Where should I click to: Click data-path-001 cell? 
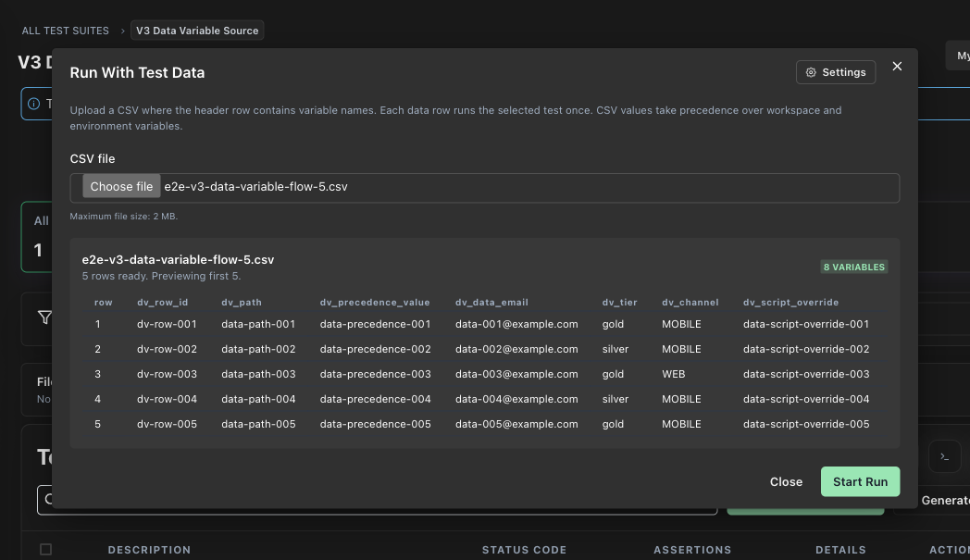(x=258, y=324)
